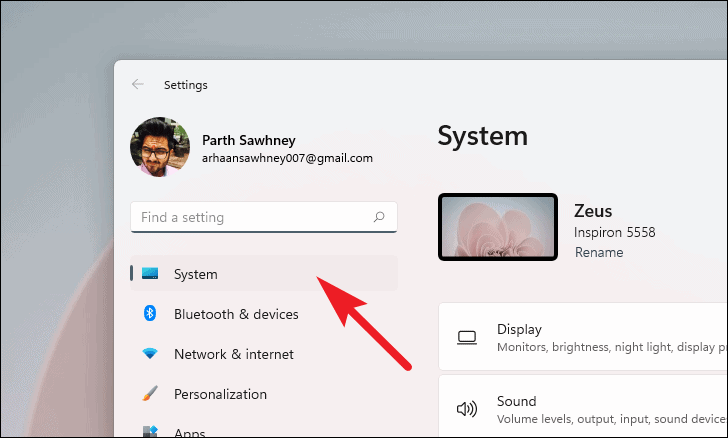The width and height of the screenshot is (728, 438).
Task: Click the Bluetooth icon
Action: click(150, 314)
